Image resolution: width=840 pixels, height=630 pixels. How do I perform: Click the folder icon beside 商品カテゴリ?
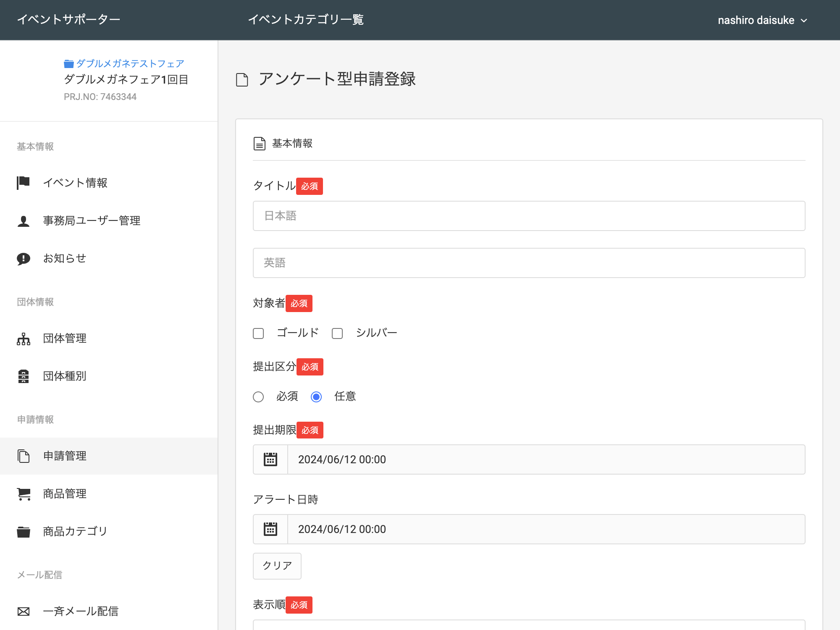click(24, 532)
